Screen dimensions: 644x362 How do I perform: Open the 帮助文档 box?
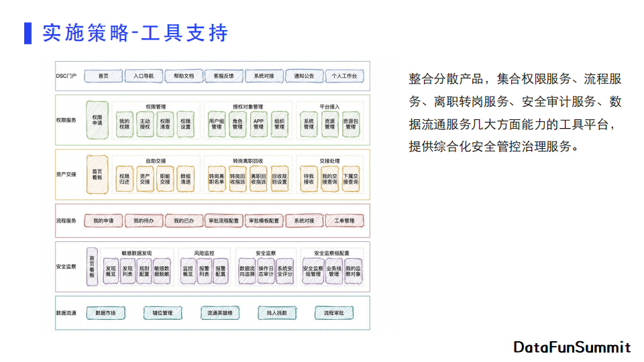click(184, 76)
